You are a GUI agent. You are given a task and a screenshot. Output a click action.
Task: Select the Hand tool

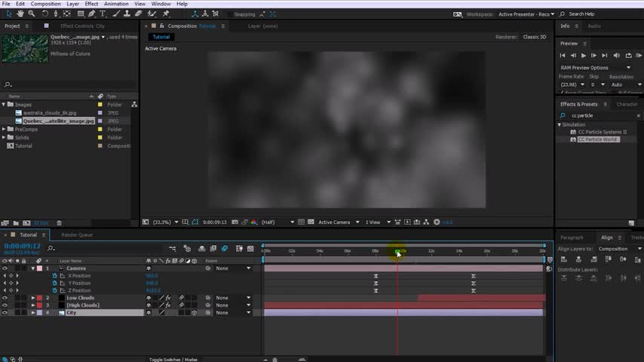(20, 14)
